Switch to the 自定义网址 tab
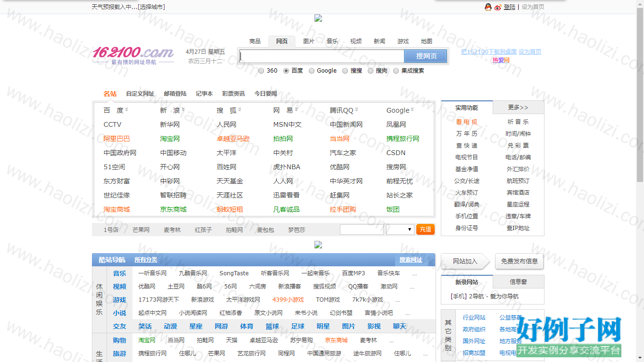Viewport: 644px width, 362px height. point(140,94)
